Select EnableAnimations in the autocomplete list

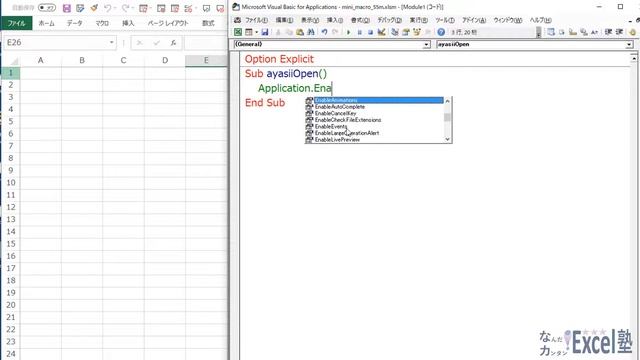pos(374,100)
